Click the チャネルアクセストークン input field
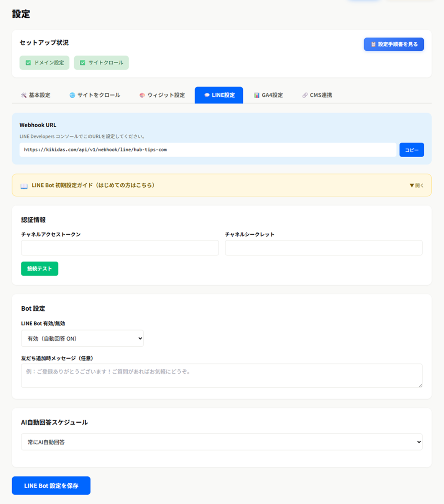The height and width of the screenshot is (504, 444). (120, 248)
